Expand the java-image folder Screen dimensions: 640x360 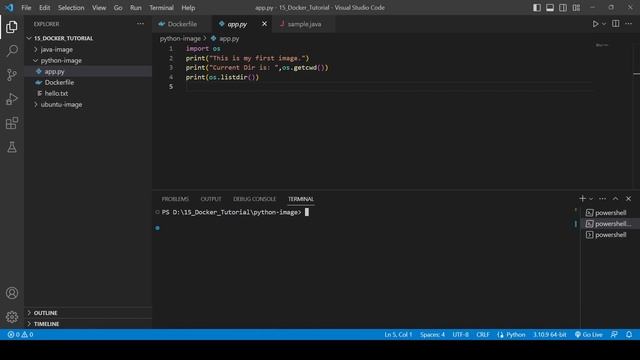tap(88, 49)
